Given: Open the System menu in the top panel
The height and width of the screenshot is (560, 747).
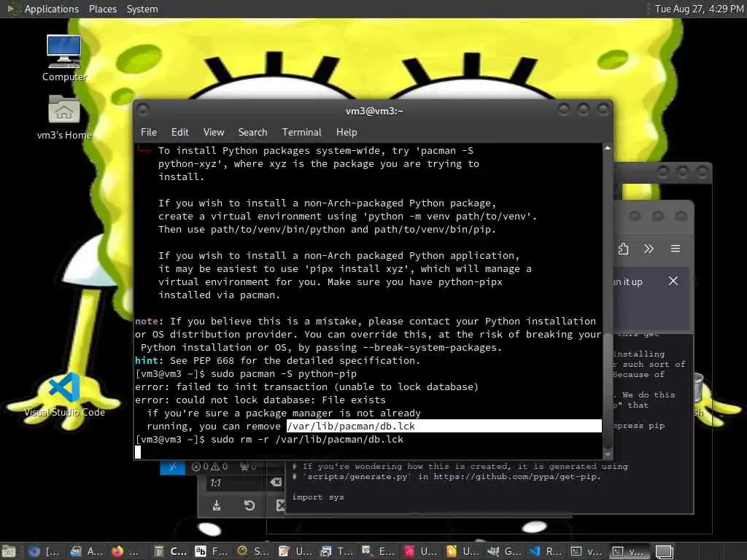Looking at the screenshot, I should (142, 9).
